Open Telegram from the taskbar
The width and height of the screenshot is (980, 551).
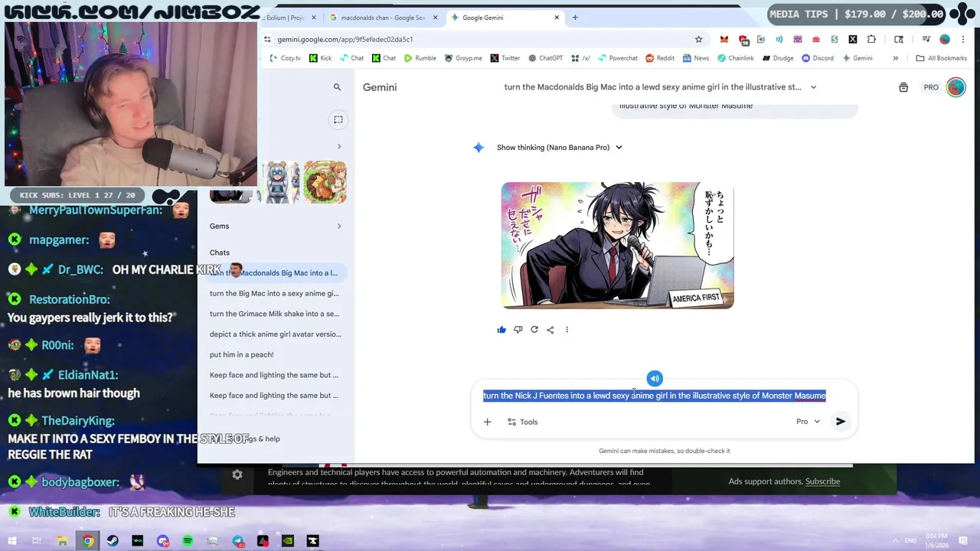point(238,541)
